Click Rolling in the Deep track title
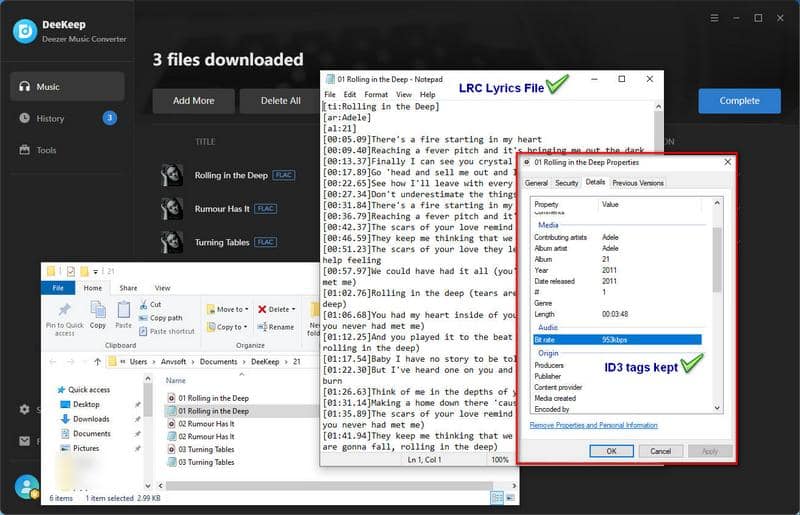The width and height of the screenshot is (800, 515). click(x=231, y=175)
